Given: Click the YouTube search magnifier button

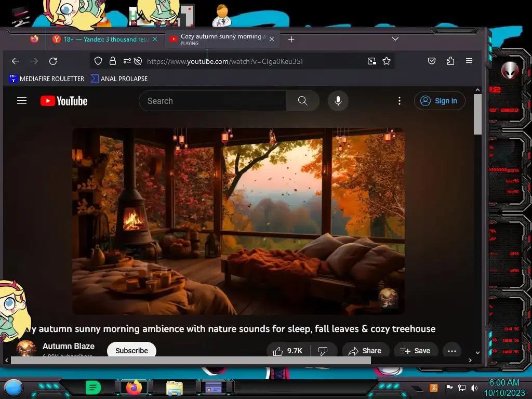Looking at the screenshot, I should click(303, 101).
